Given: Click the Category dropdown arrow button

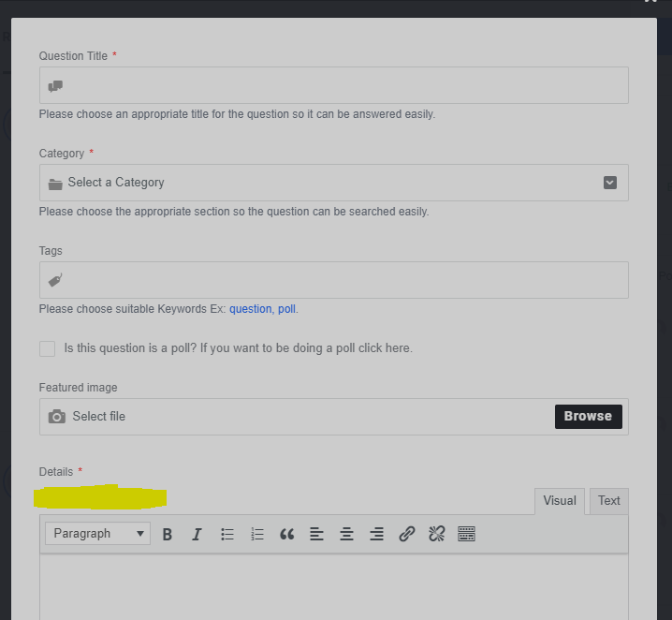Looking at the screenshot, I should pos(610,183).
